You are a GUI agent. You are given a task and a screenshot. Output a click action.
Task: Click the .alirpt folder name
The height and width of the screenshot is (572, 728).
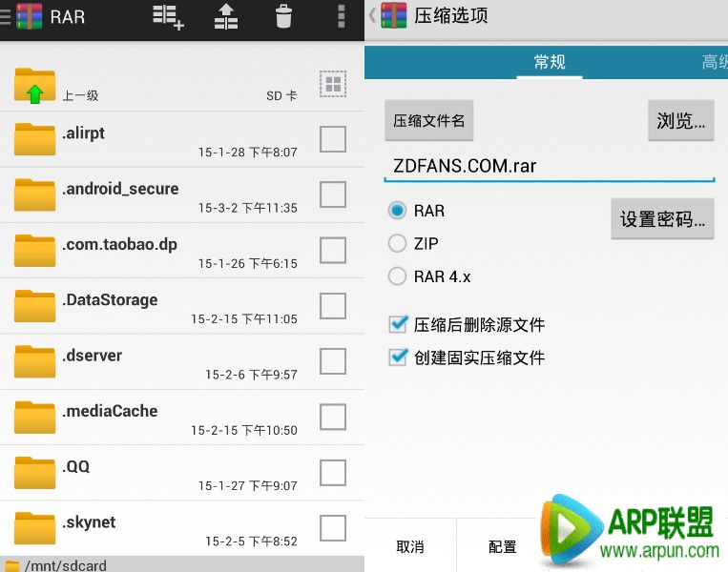click(x=84, y=133)
